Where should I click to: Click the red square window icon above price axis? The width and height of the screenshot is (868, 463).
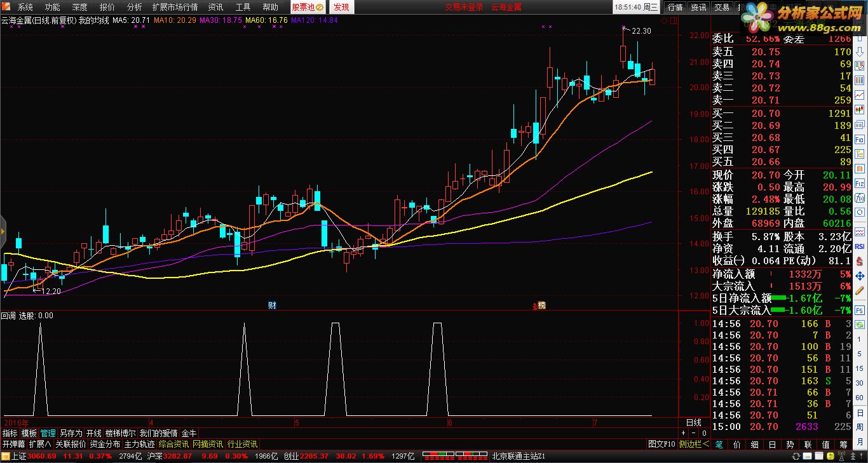(673, 20)
